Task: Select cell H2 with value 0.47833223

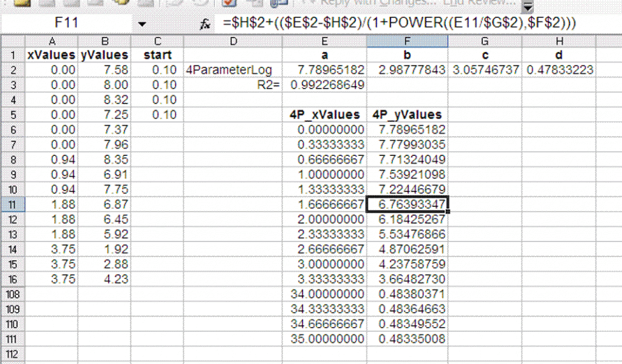Action: coord(559,70)
